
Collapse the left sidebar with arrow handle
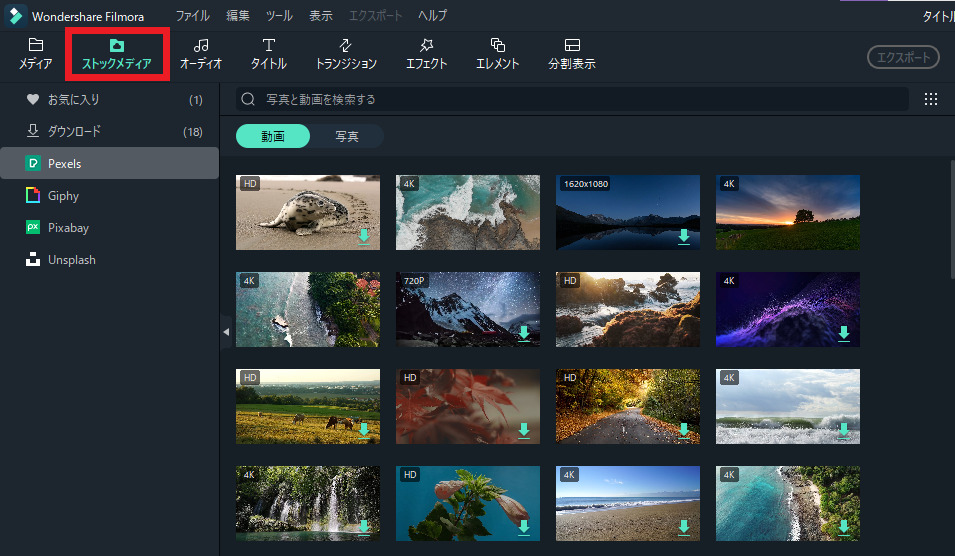pos(226,332)
